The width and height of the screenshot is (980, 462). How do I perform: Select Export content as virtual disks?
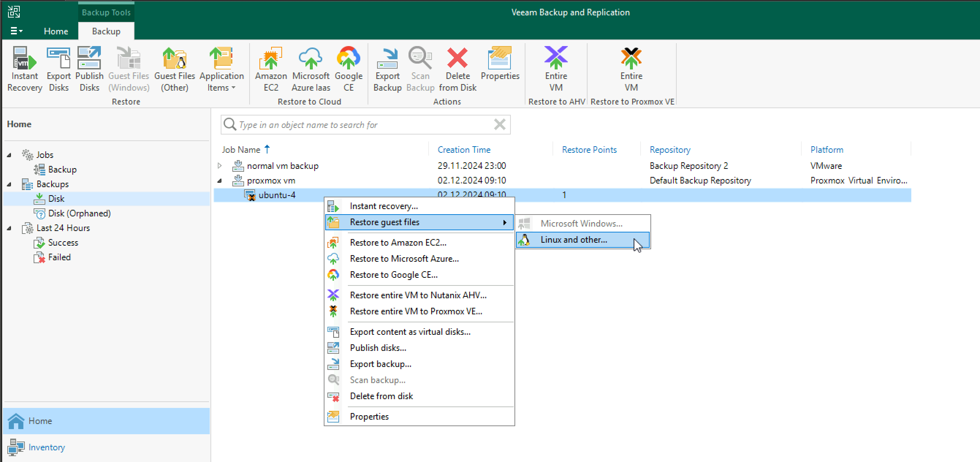tap(419, 332)
